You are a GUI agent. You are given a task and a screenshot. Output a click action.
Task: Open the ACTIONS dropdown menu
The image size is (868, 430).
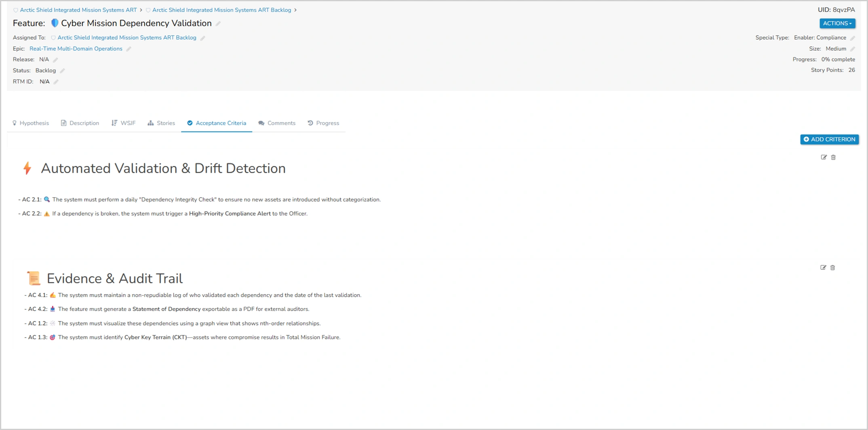pos(837,23)
